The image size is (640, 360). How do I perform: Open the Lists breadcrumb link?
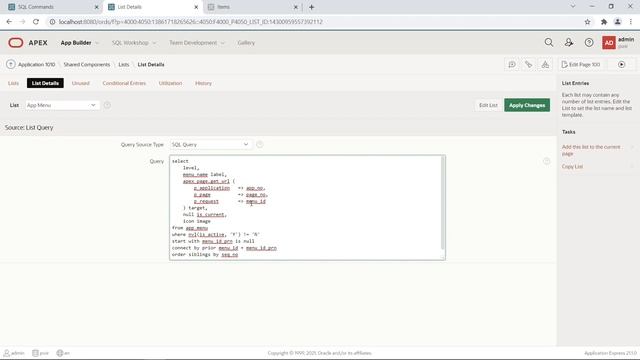124,64
